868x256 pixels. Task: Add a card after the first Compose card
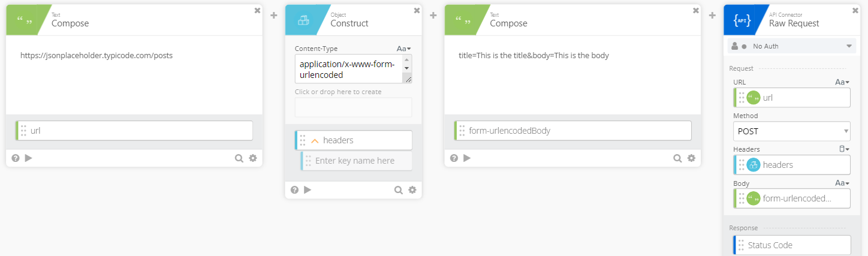pyautogui.click(x=274, y=15)
